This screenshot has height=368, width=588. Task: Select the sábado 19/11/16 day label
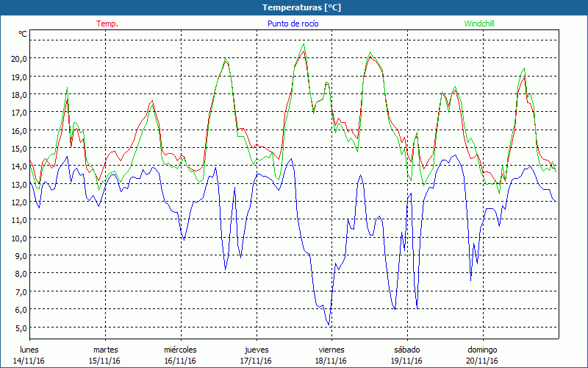(x=406, y=355)
